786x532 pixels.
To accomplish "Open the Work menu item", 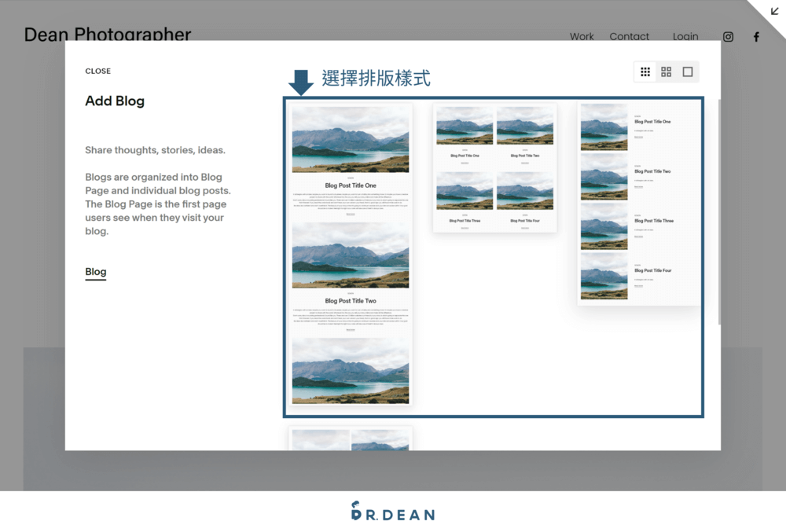I will 582,36.
